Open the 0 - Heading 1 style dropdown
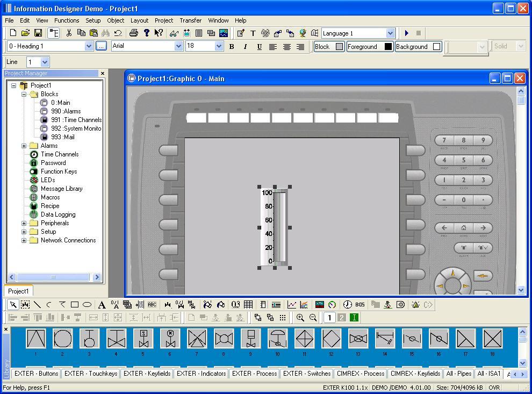Viewport: 532px width, 394px height. click(x=89, y=46)
